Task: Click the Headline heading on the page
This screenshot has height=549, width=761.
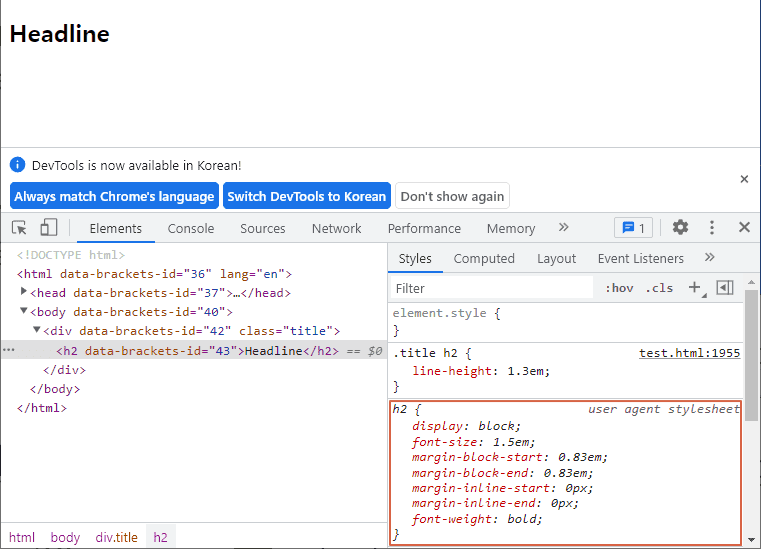Action: click(60, 33)
